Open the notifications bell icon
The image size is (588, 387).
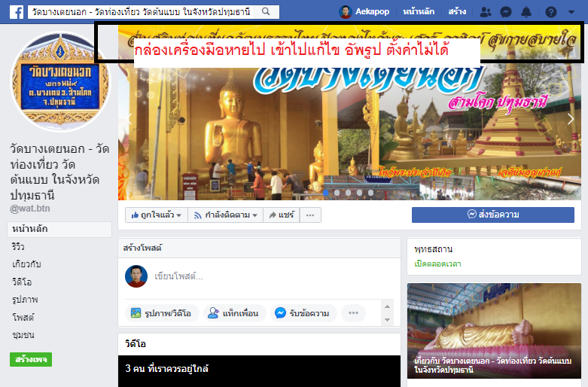526,12
